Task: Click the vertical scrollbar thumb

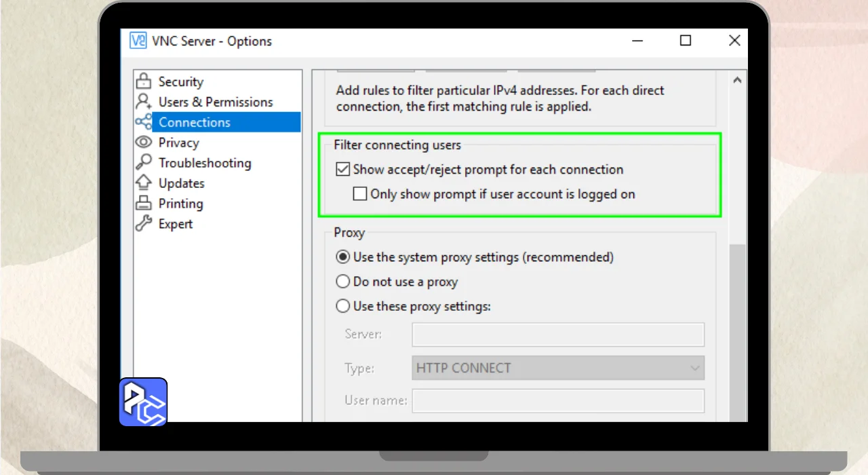Action: tap(738, 332)
